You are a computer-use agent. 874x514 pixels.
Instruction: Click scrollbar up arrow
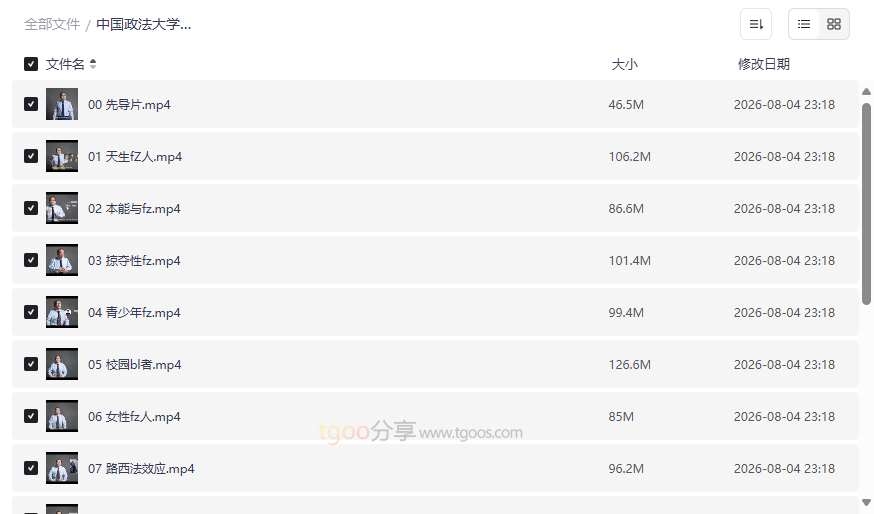[866, 91]
